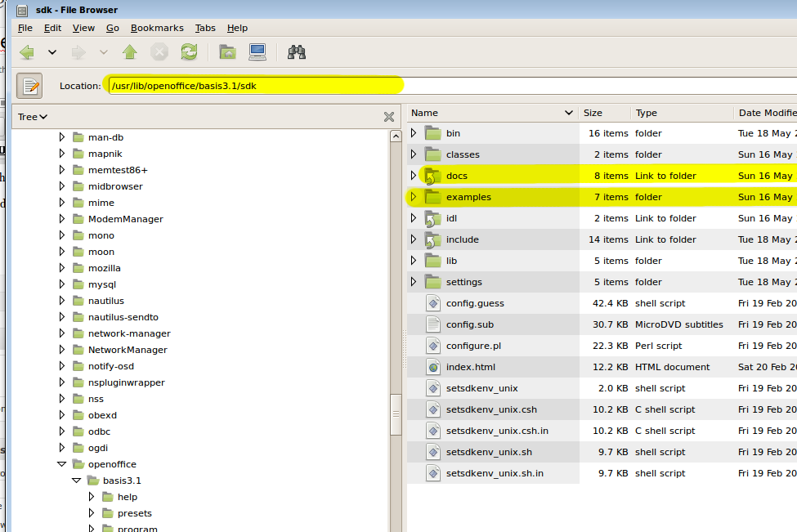Select the classes folder icon

coord(433,154)
